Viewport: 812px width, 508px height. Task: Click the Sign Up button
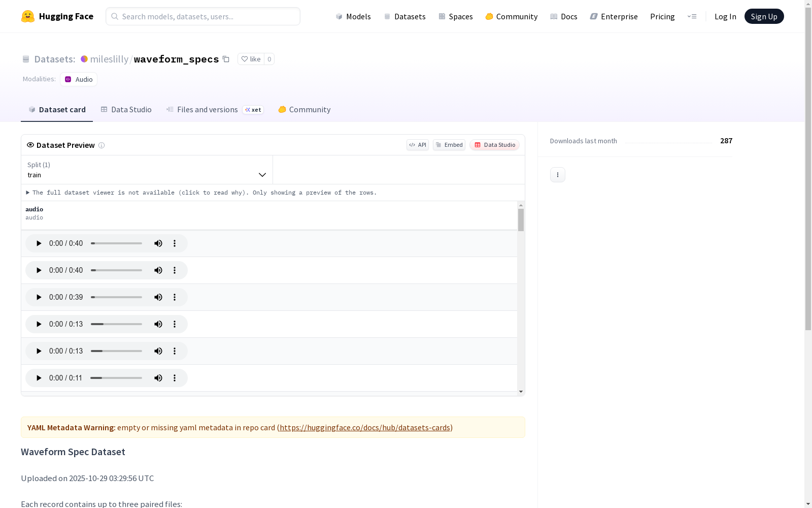coord(764,16)
